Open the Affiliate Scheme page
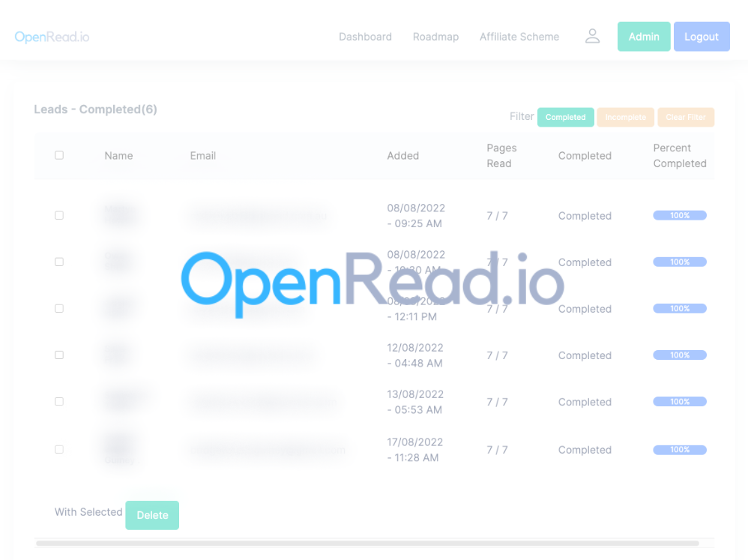Image resolution: width=748 pixels, height=560 pixels. [519, 37]
